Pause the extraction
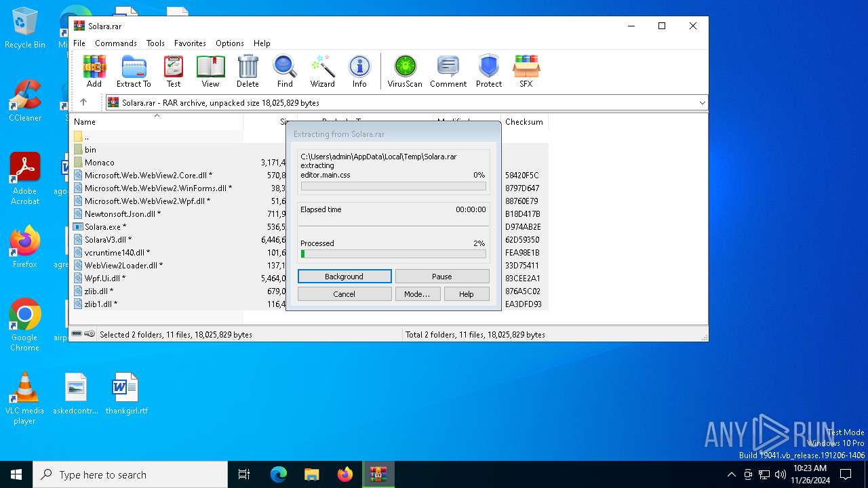Image resolution: width=868 pixels, height=488 pixels. [x=442, y=277]
